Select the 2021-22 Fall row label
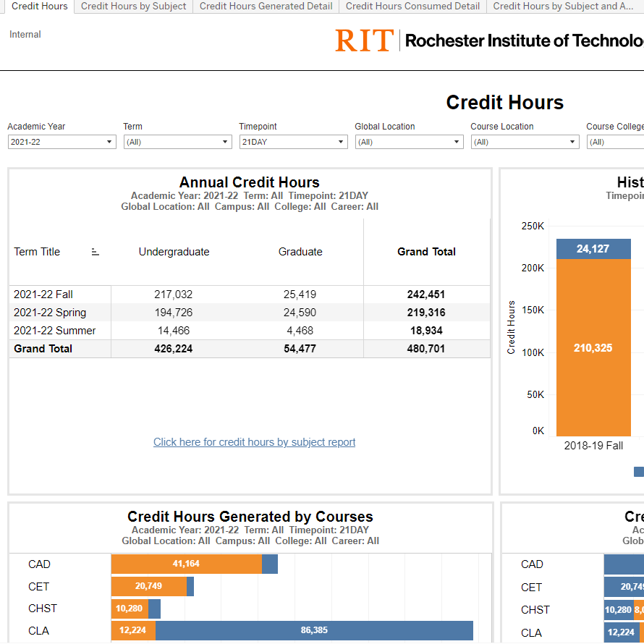 tap(43, 295)
